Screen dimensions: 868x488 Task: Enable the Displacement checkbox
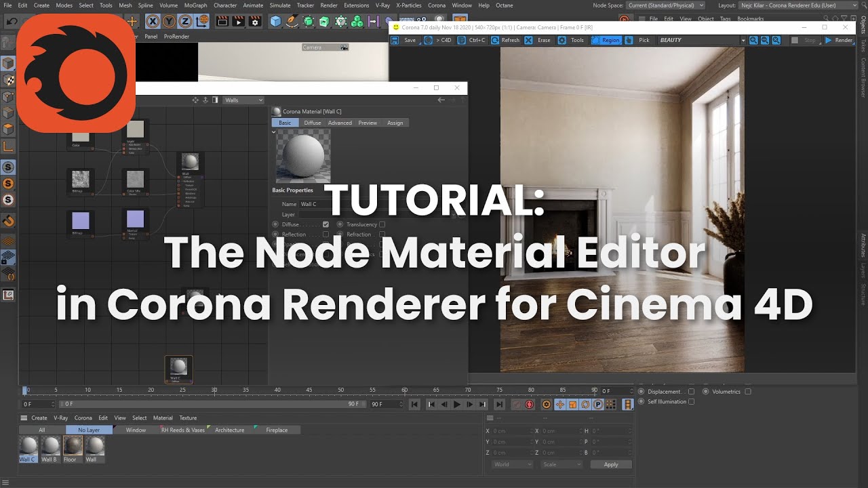pyautogui.click(x=692, y=391)
